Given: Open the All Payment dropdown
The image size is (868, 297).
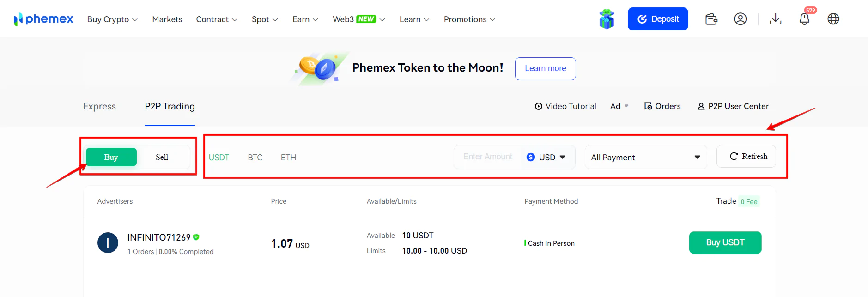Looking at the screenshot, I should coord(646,157).
